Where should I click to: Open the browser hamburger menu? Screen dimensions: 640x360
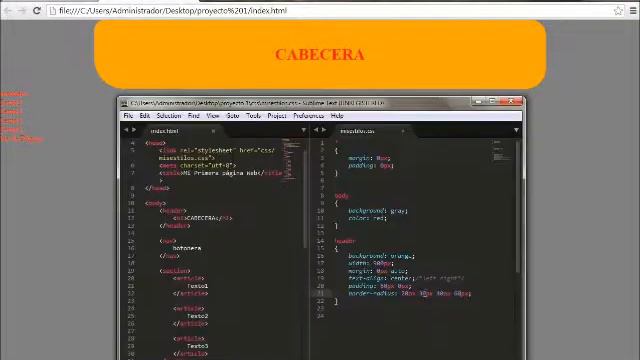point(633,11)
